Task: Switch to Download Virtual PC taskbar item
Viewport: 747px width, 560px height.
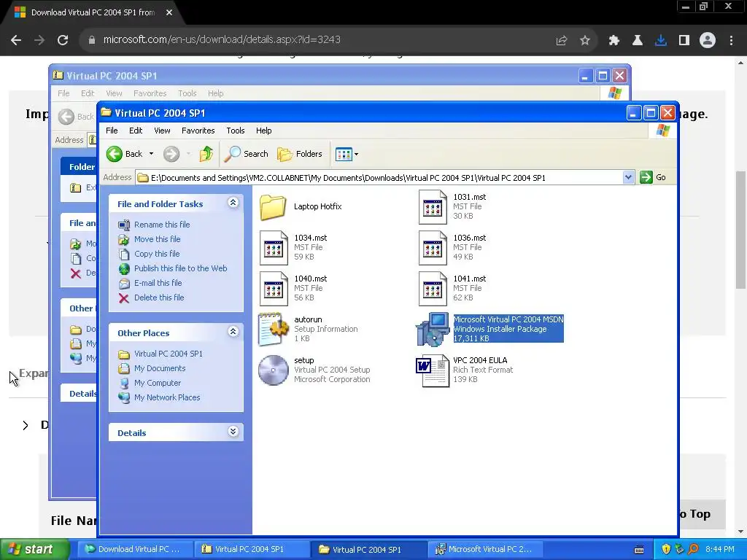Action: tap(135, 549)
